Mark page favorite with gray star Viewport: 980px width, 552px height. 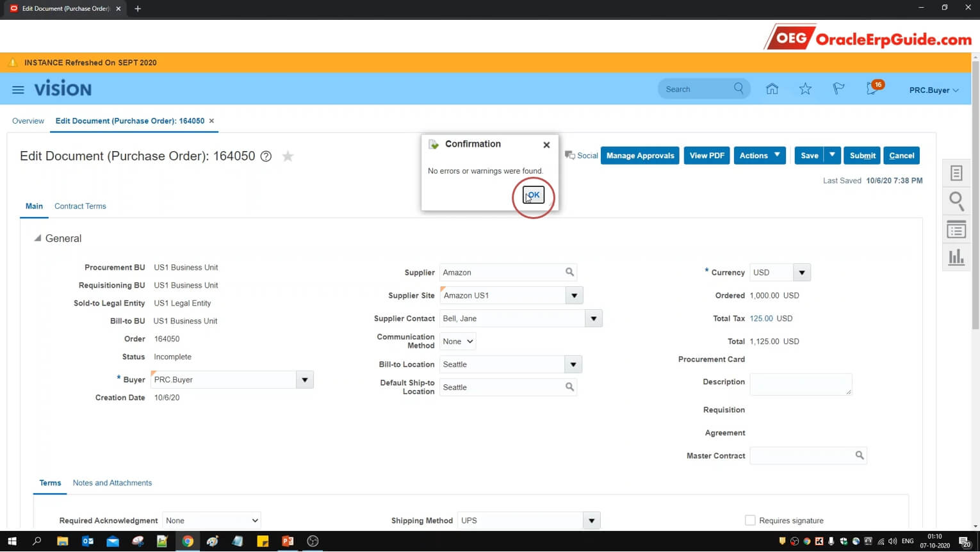coord(288,156)
